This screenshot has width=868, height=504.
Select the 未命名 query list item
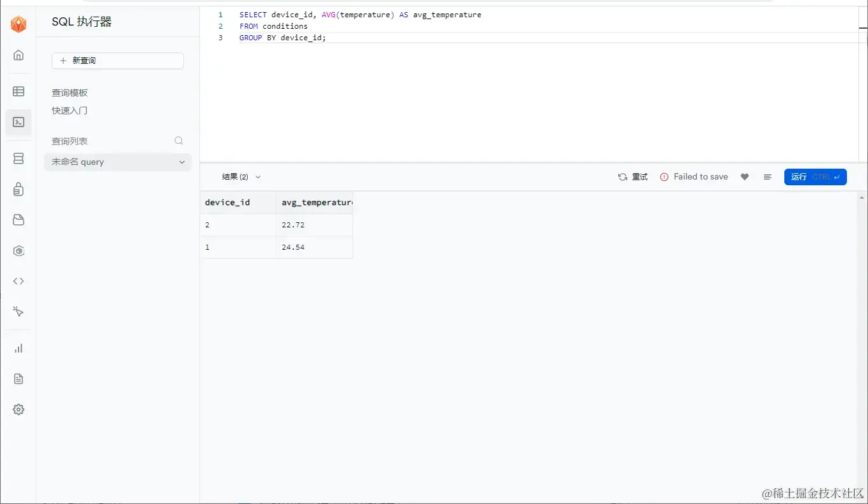pos(118,162)
